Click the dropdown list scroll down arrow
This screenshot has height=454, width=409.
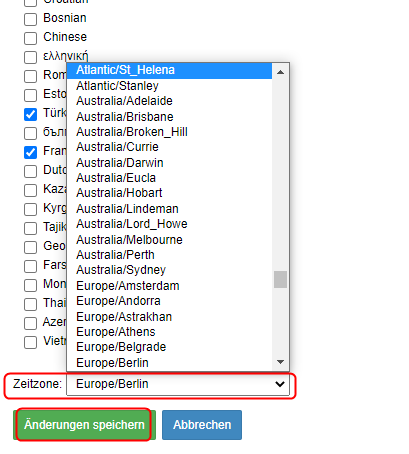click(280, 362)
